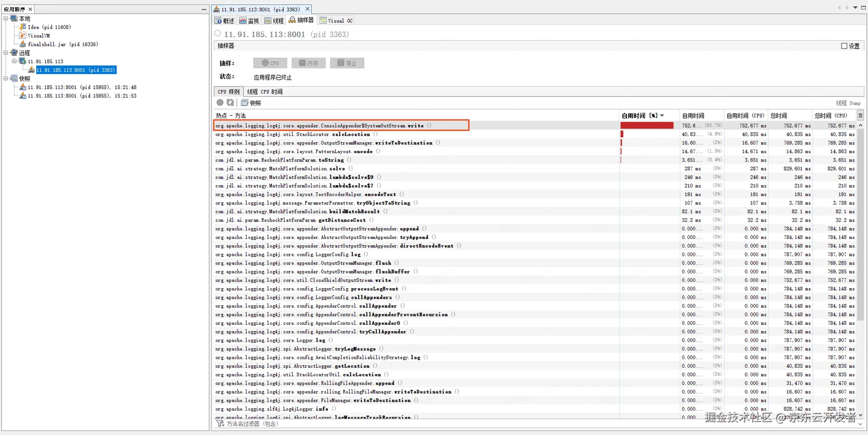Viewport: 868px width, 435px height.
Task: Select the Idea (pid 11608) application
Action: 49,27
